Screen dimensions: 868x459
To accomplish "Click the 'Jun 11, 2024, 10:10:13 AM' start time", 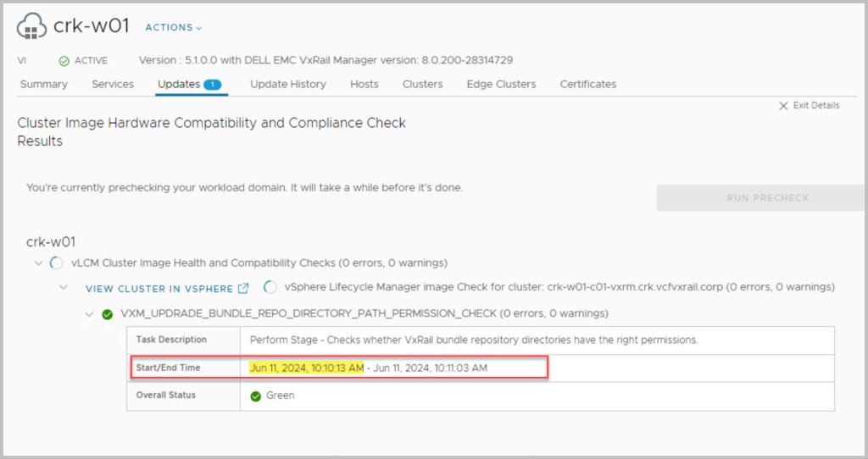I will tap(307, 368).
